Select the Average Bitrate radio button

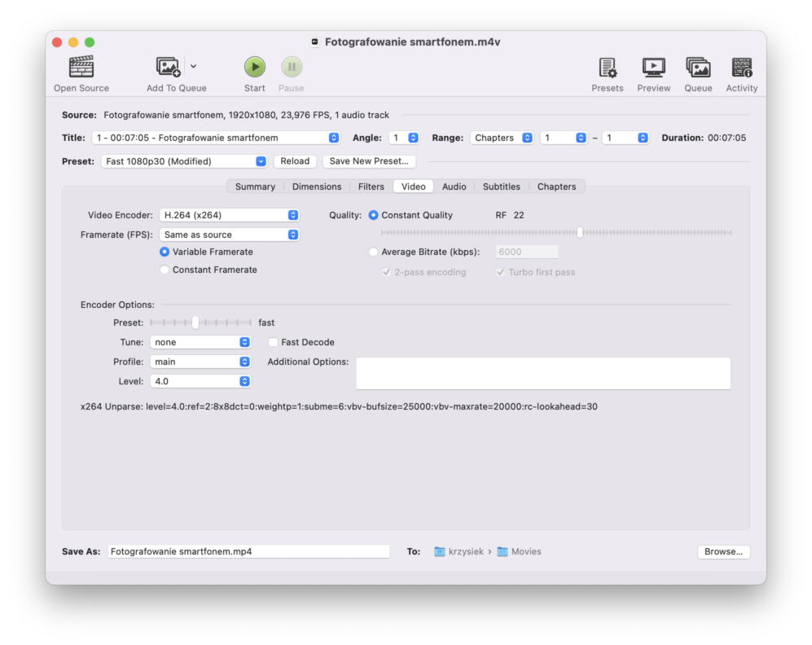pyautogui.click(x=374, y=252)
